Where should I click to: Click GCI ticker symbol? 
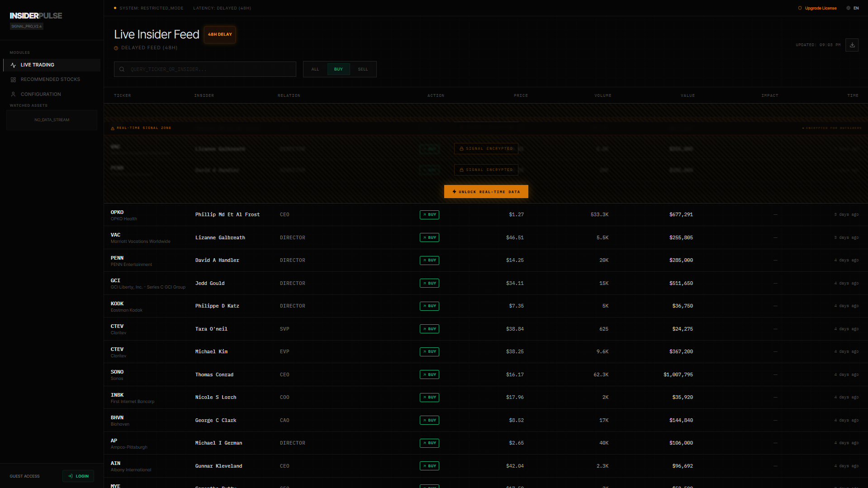[115, 281]
